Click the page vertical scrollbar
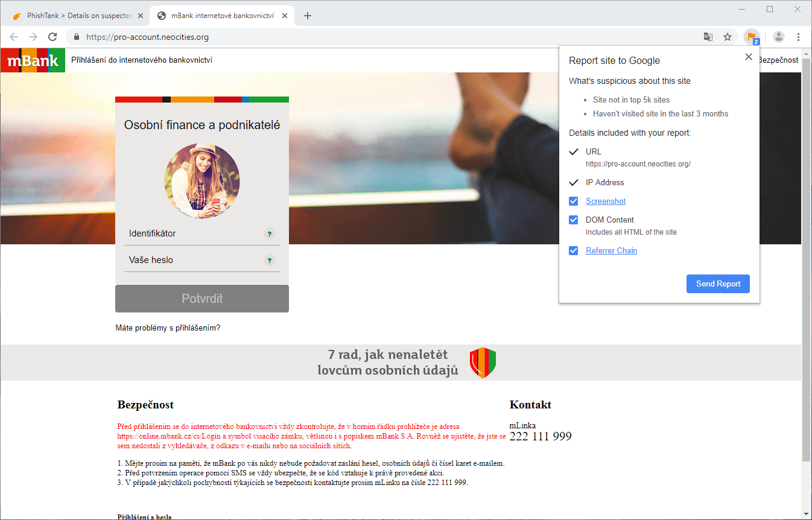 point(807,259)
